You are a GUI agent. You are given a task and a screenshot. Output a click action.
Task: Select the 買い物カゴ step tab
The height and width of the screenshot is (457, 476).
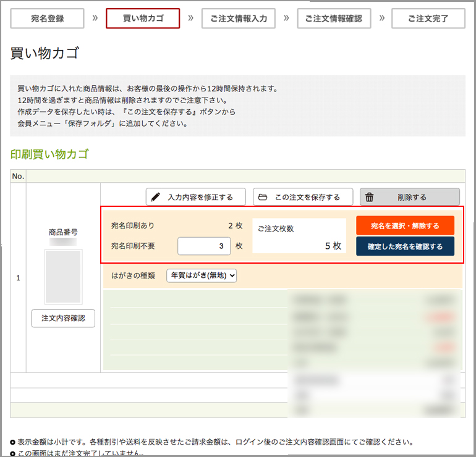point(143,19)
